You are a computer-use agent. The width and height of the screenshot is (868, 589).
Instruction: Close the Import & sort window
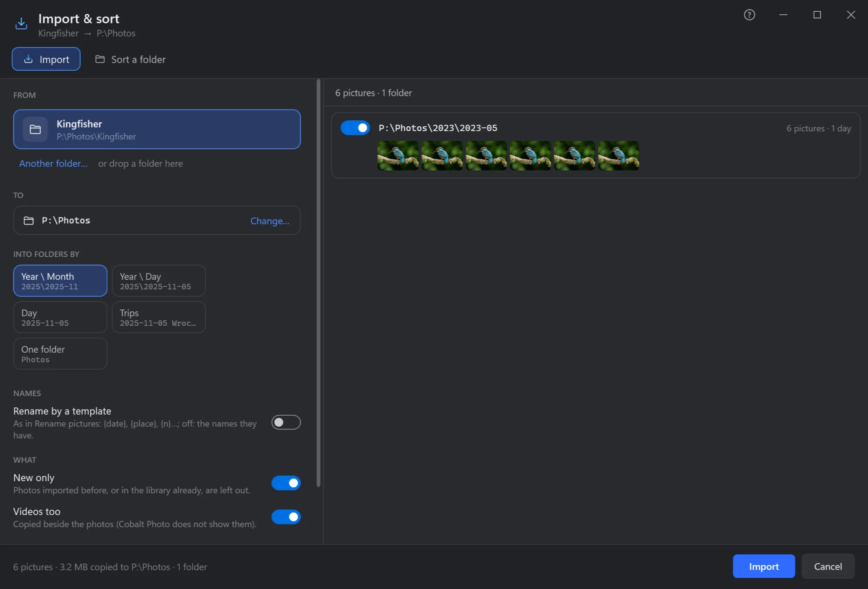851,15
